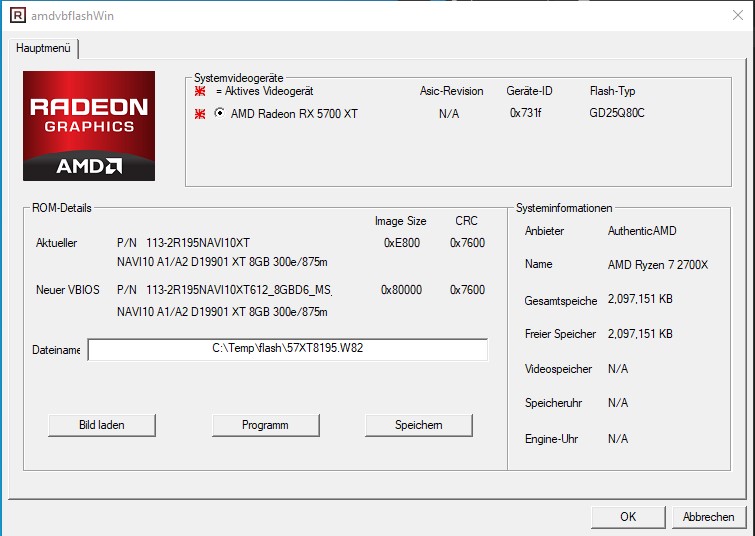The image size is (755, 536).
Task: Click the Engine-Uhr N/A value
Action: 618,439
